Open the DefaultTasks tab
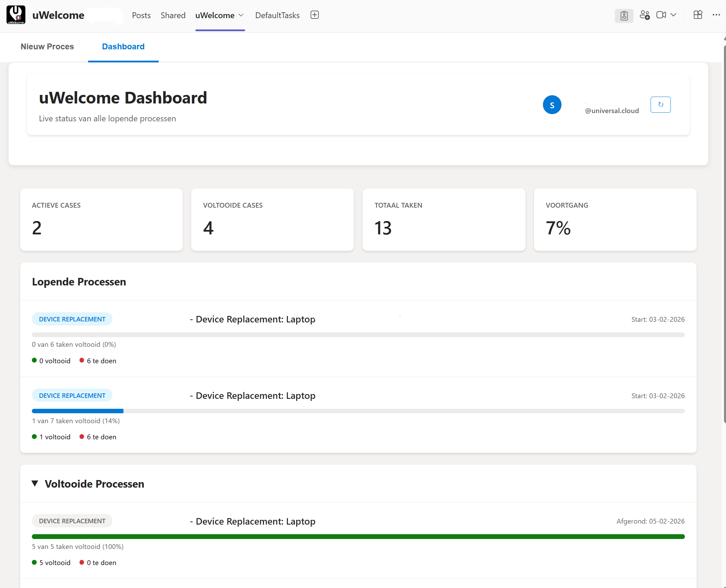 click(277, 15)
